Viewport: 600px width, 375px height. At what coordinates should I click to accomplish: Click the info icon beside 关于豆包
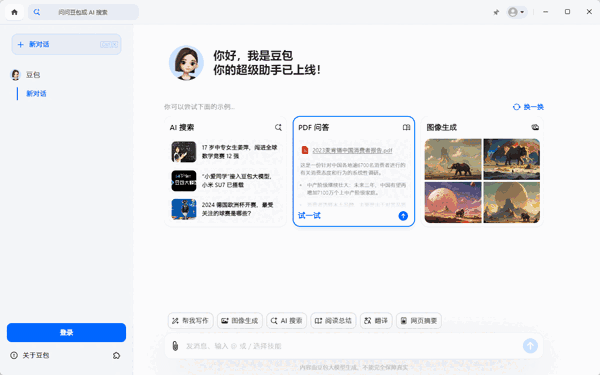tap(14, 355)
